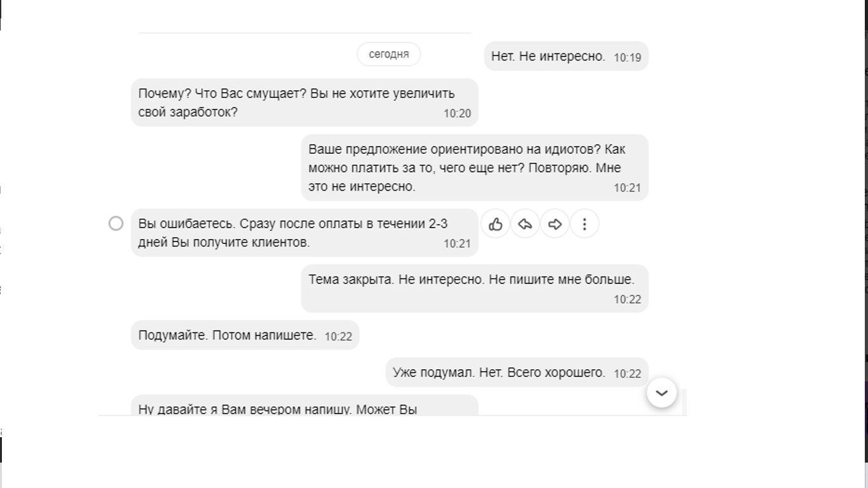Select the "Вы ошибаетесь" message using its circle

coord(116,223)
